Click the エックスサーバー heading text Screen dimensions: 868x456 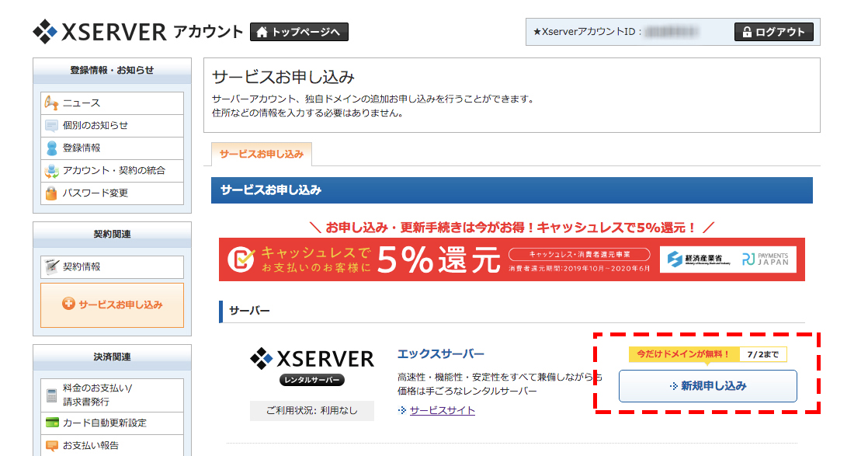pyautogui.click(x=440, y=353)
